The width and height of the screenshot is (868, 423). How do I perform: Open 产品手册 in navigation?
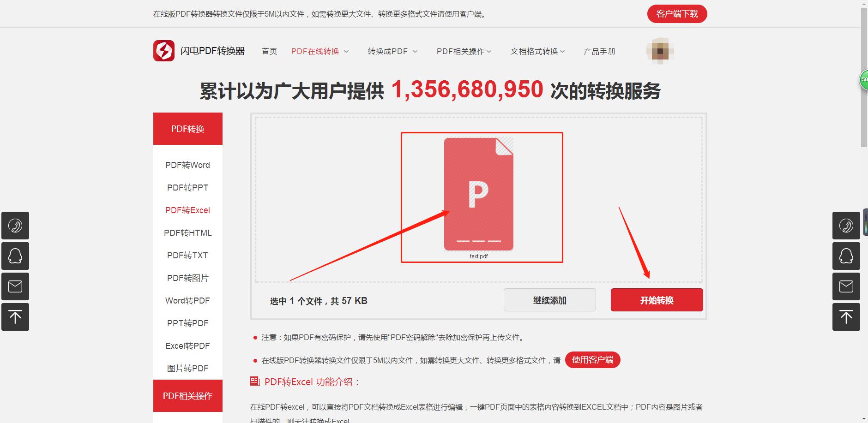[x=599, y=51]
